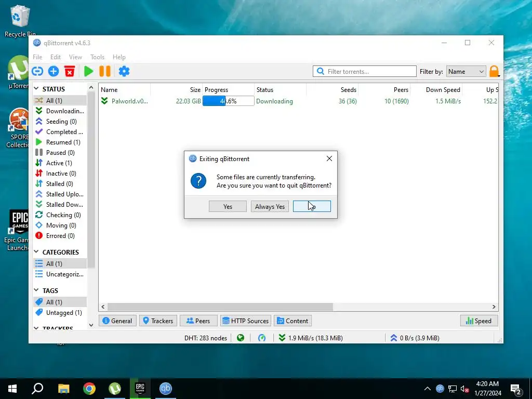Open Windows search magnifier in taskbar
The width and height of the screenshot is (532, 399).
coord(37,389)
